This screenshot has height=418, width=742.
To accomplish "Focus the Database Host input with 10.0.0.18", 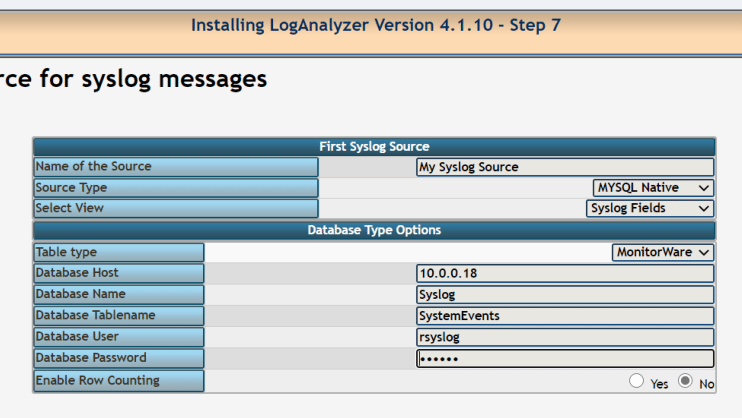I will pos(565,274).
